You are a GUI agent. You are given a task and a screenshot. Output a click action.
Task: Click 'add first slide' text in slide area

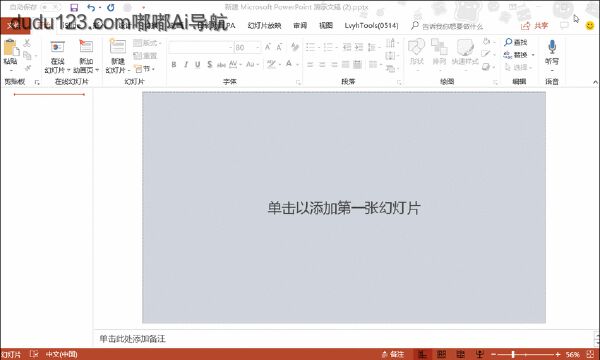[x=344, y=208]
